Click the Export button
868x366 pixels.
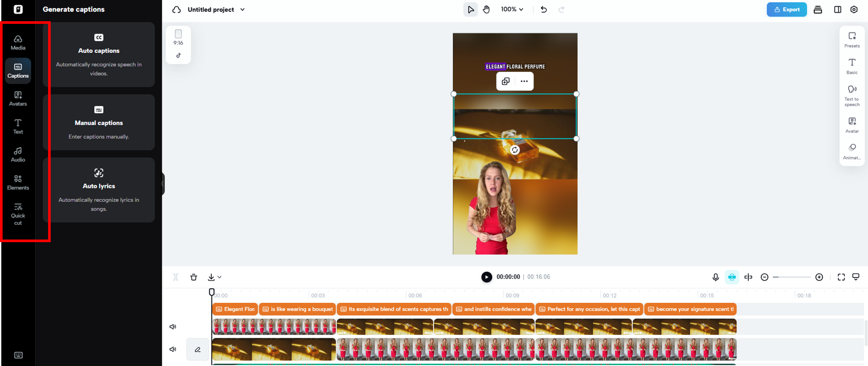coord(787,10)
